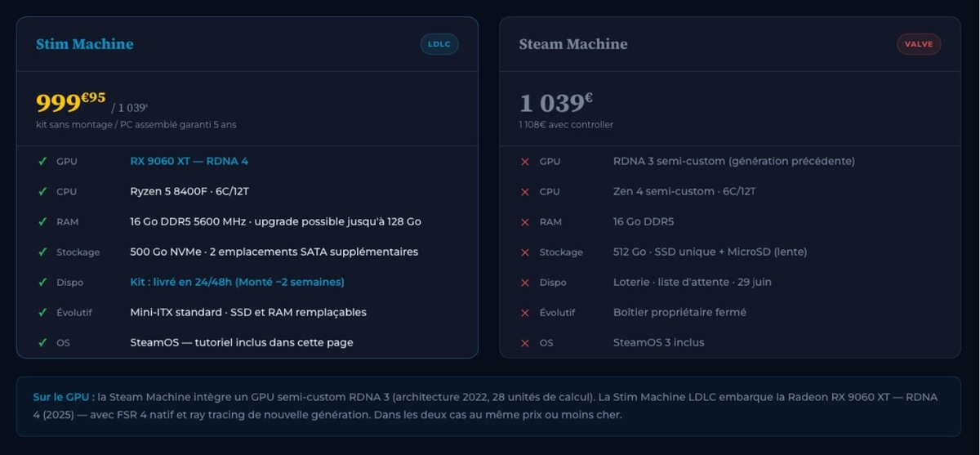
Task: Click the green checkmark next to SteamOS tutoriel
Action: [42, 342]
